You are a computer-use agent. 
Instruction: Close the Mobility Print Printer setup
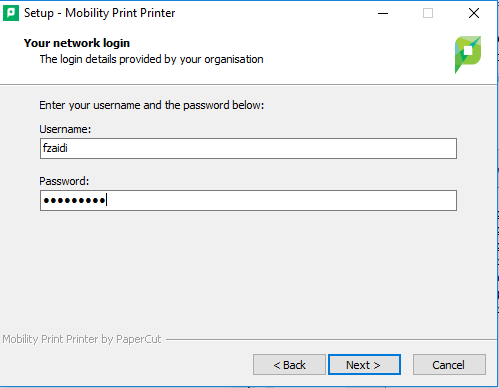coord(474,13)
